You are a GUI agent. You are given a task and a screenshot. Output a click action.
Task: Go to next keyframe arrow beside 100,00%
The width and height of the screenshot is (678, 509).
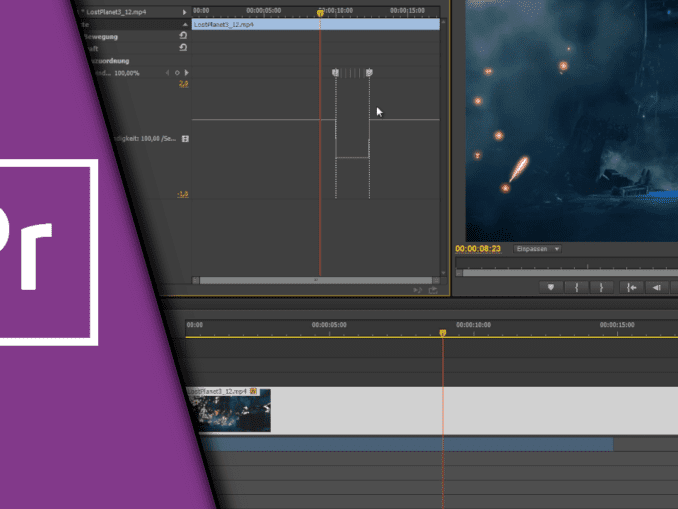point(187,73)
